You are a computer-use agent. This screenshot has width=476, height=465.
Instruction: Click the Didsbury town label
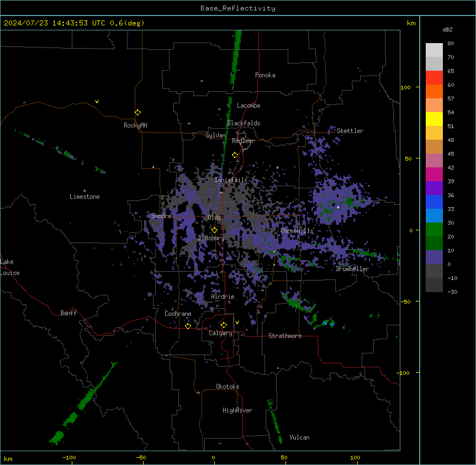click(211, 238)
